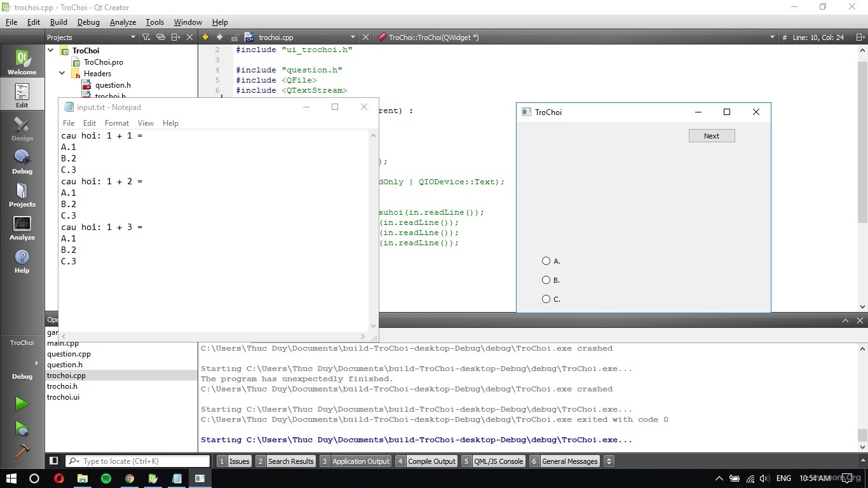Screen dimensions: 868x488
Task: Select radio option A.
Action: pyautogui.click(x=546, y=261)
